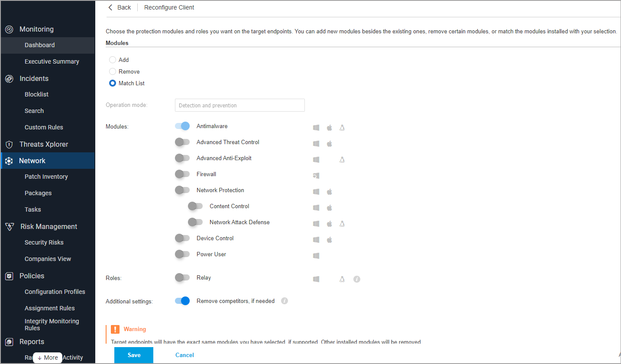This screenshot has height=364, width=621.
Task: Click the Save button
Action: [x=133, y=355]
